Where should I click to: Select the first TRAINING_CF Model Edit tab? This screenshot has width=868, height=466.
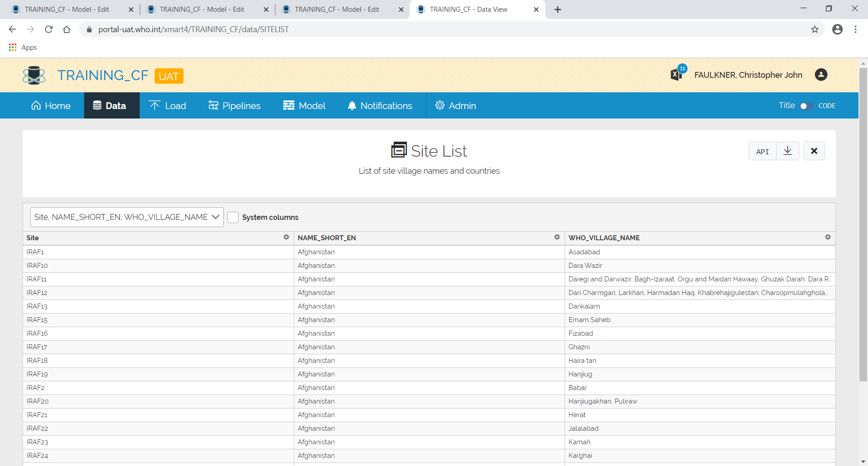[x=66, y=9]
